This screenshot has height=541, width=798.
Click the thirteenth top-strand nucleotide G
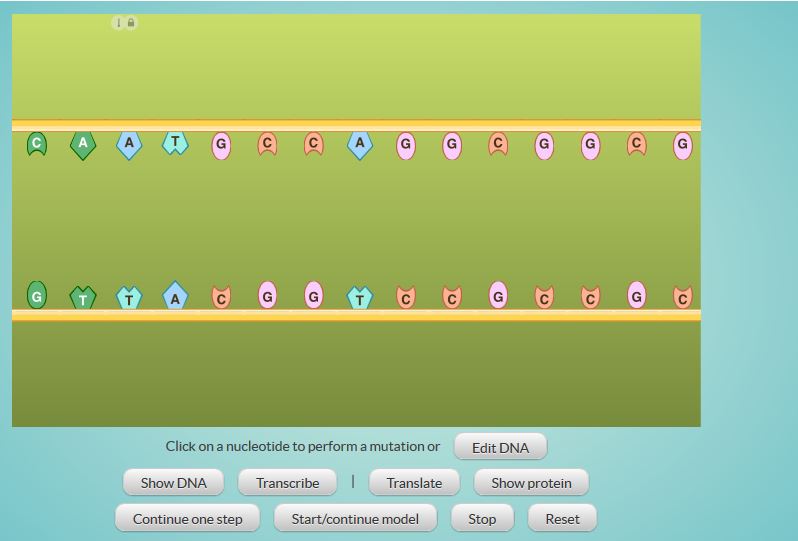[x=590, y=146]
